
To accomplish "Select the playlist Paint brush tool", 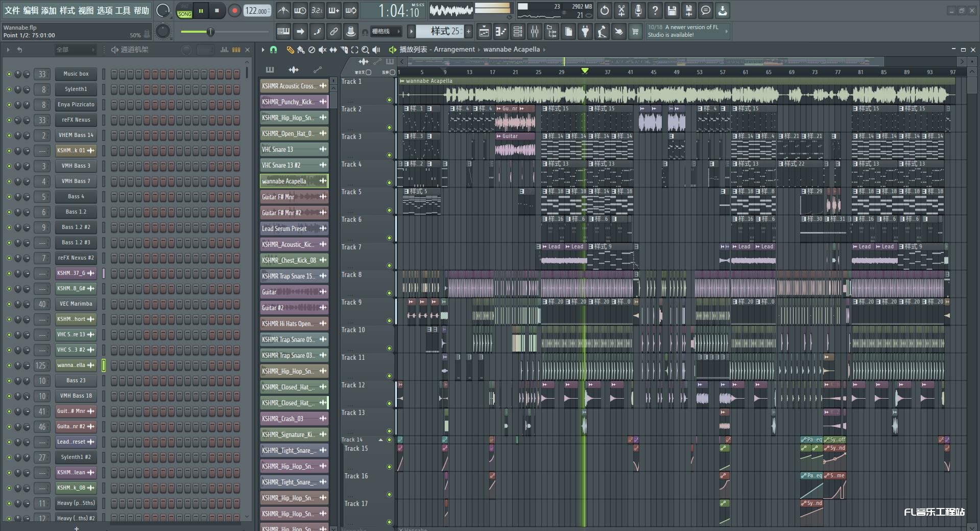I will [x=301, y=50].
